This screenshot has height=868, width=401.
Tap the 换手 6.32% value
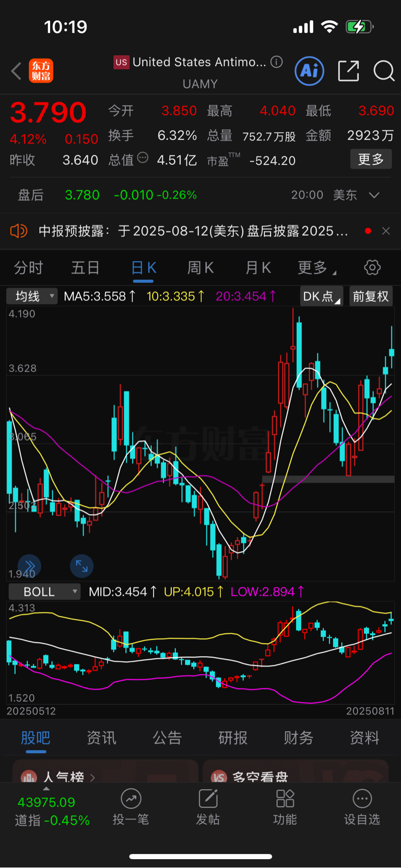pos(177,136)
